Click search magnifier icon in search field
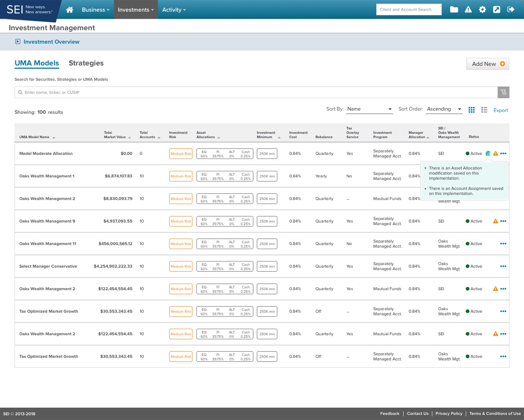The image size is (524, 420). click(20, 92)
